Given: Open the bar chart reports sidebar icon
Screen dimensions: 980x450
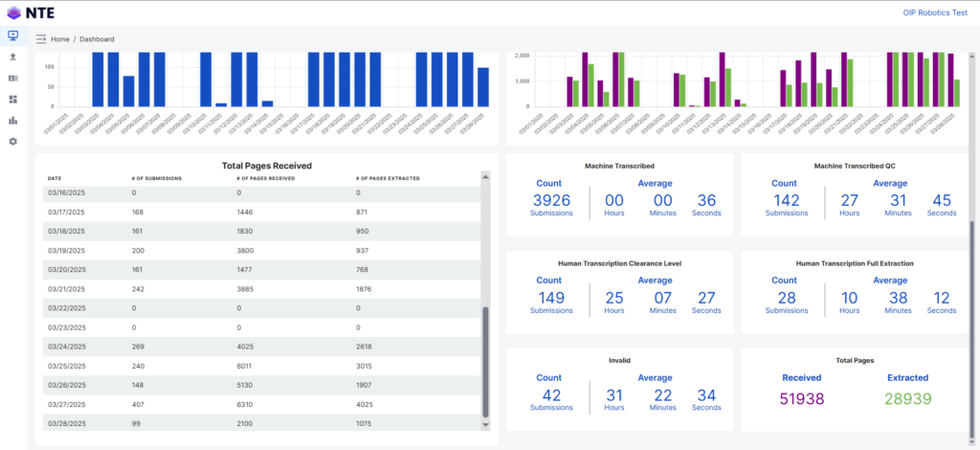Looking at the screenshot, I should 12,121.
